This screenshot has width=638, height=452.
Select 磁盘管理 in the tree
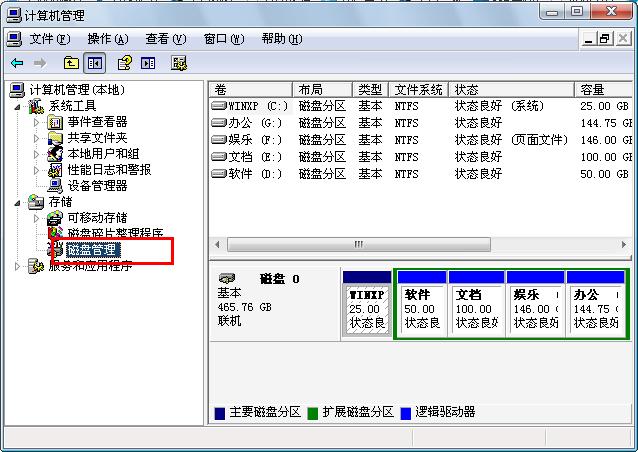click(92, 249)
